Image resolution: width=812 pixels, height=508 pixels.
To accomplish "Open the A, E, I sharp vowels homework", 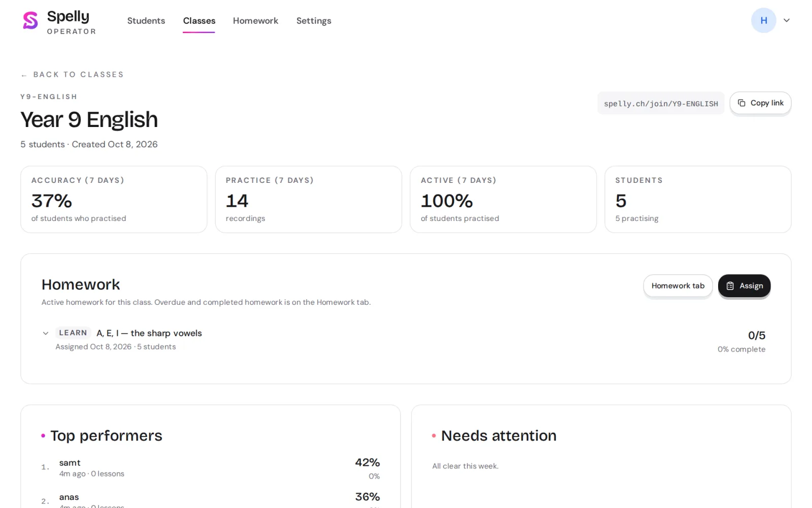I will pos(149,333).
